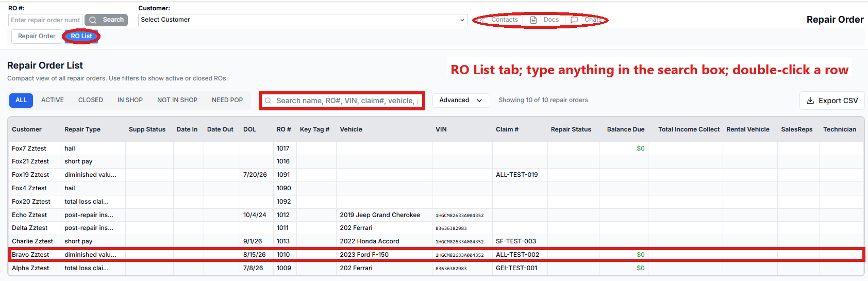Select customer Fox19 Zztest

click(x=30, y=175)
